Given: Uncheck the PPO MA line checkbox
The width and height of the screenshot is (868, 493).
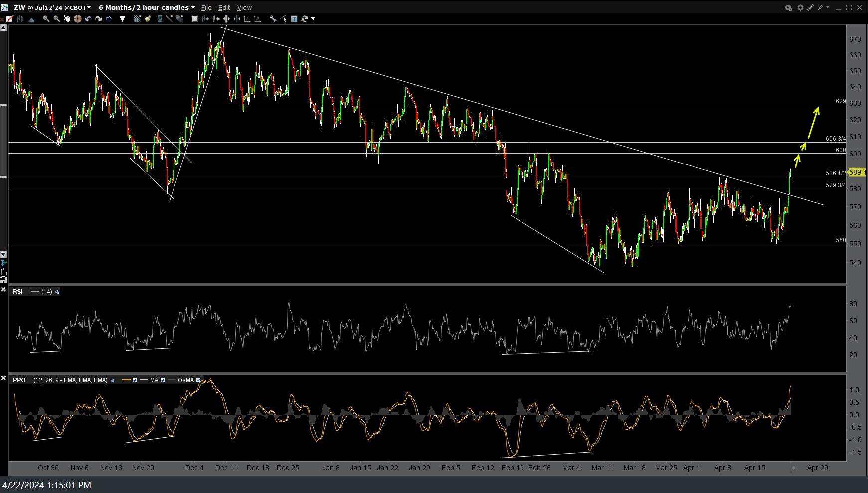Looking at the screenshot, I should click(163, 380).
